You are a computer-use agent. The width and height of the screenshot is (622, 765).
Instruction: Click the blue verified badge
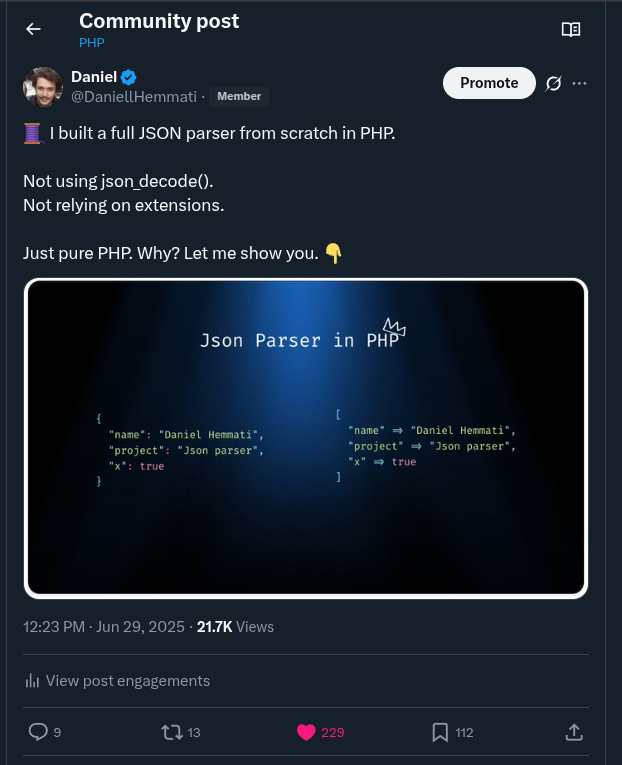pos(129,77)
